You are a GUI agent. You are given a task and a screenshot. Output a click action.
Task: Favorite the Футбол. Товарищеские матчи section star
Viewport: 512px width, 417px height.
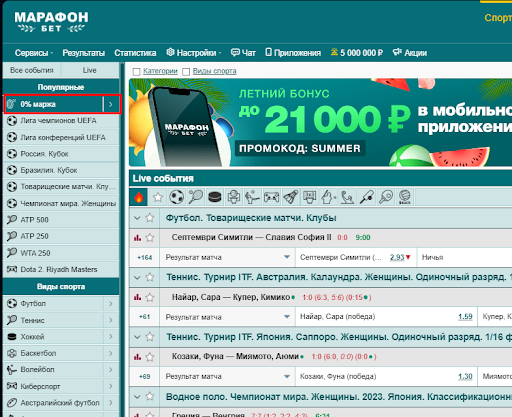point(150,218)
